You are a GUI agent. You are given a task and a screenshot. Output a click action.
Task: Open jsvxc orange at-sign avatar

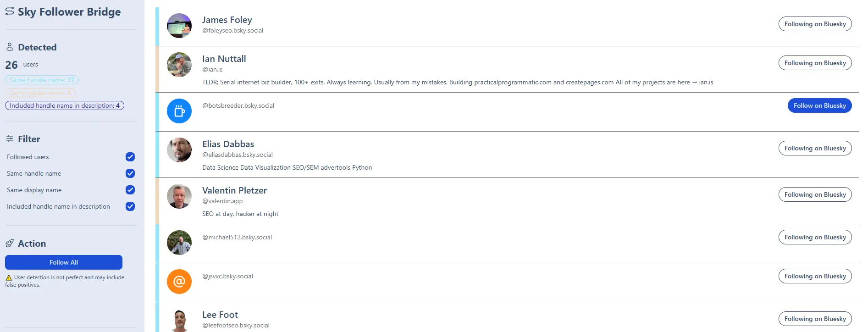click(179, 282)
